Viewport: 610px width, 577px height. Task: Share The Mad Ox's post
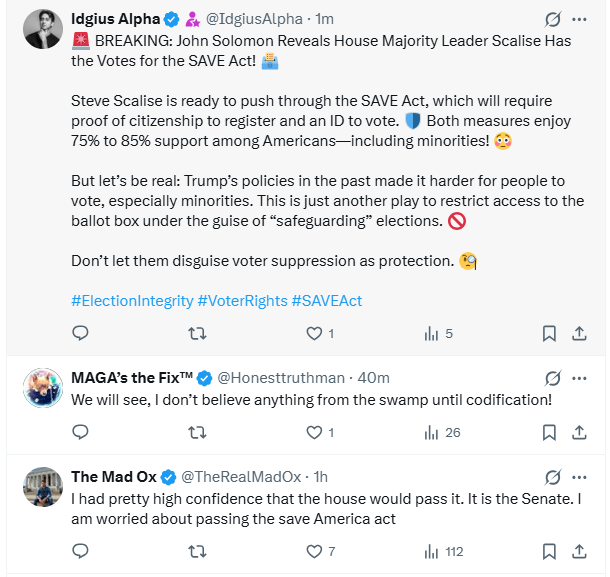coord(579,551)
